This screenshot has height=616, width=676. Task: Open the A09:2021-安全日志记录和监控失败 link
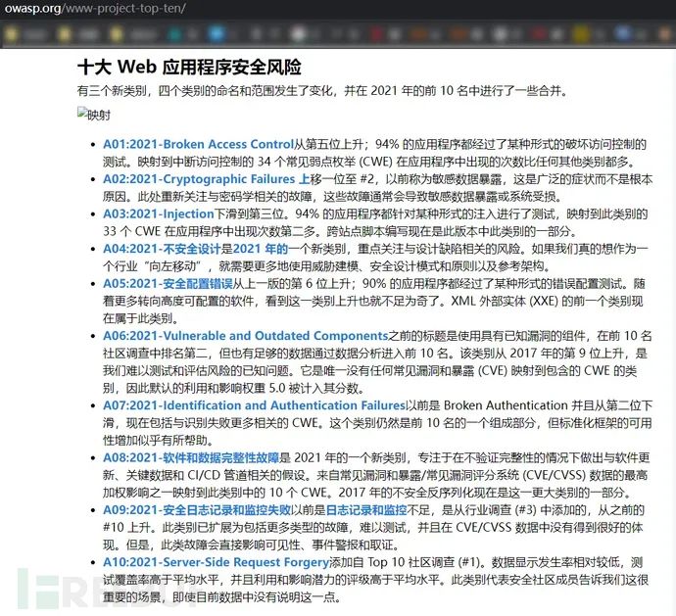[197, 509]
